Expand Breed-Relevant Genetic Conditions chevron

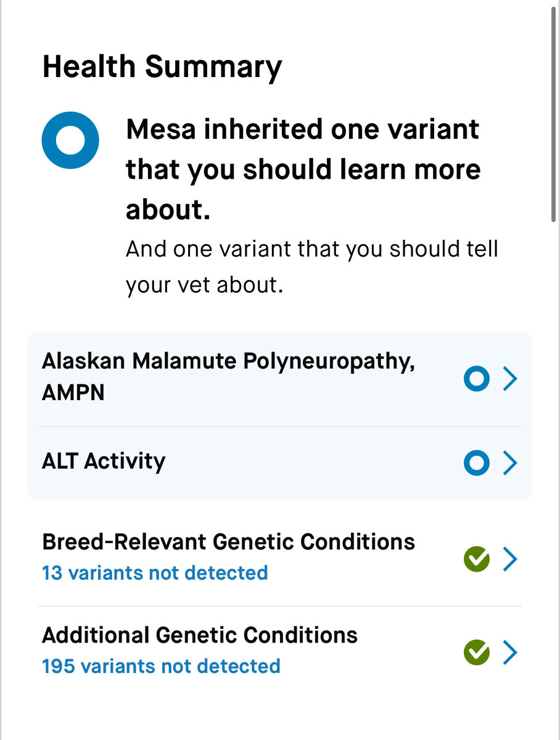tap(510, 559)
